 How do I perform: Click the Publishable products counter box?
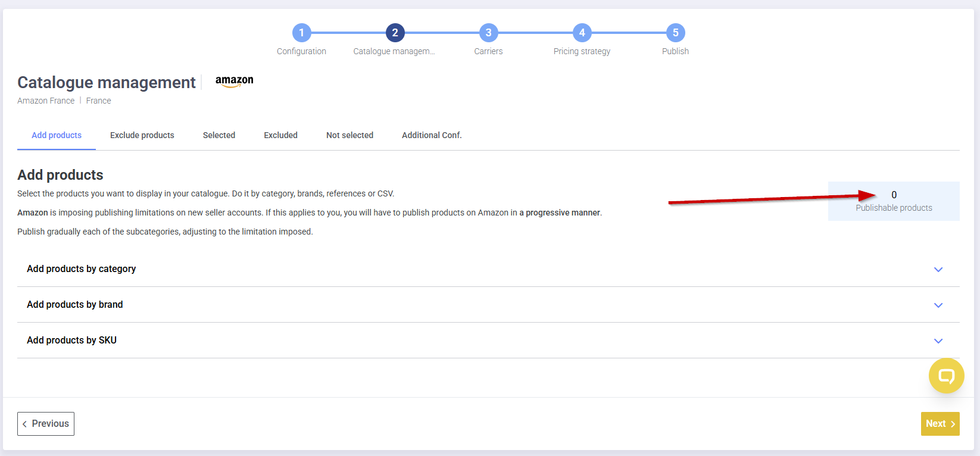[894, 201]
